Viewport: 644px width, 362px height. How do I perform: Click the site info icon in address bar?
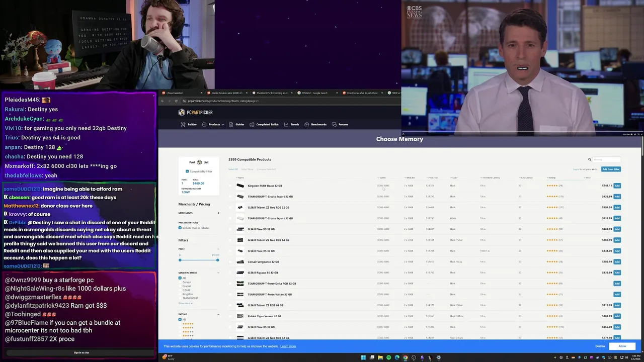point(184,101)
